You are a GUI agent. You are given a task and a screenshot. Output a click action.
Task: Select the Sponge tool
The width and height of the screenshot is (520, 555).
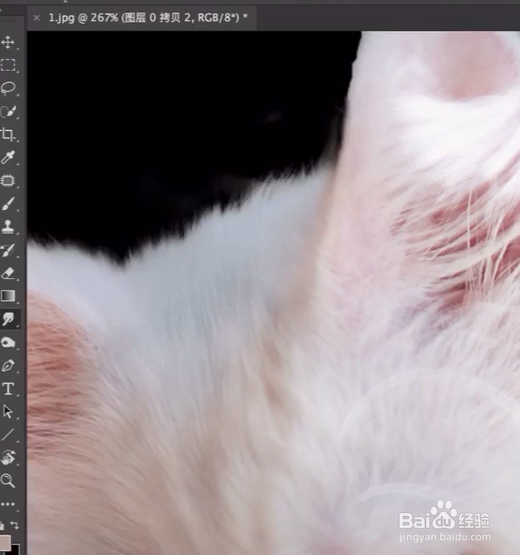point(8,342)
